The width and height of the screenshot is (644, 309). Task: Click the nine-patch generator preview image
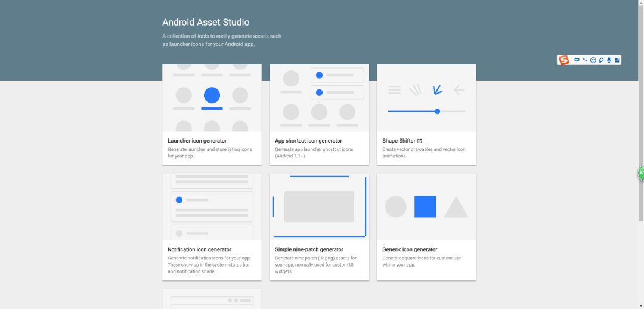[319, 206]
